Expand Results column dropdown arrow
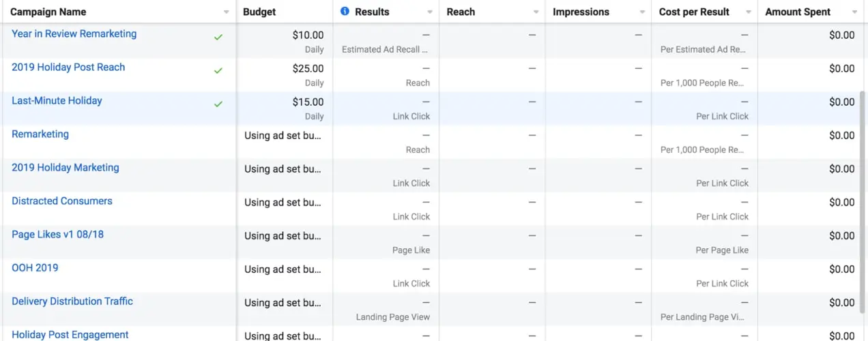 [430, 12]
